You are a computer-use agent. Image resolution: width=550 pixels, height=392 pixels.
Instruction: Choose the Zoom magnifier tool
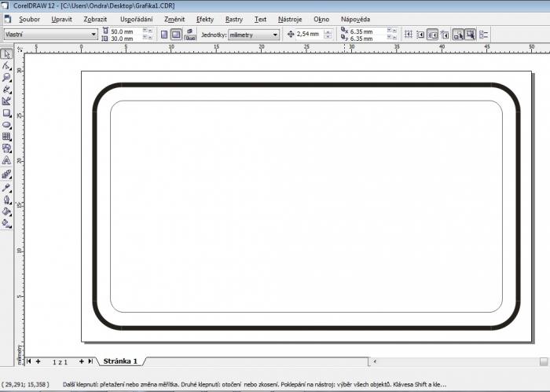point(6,78)
